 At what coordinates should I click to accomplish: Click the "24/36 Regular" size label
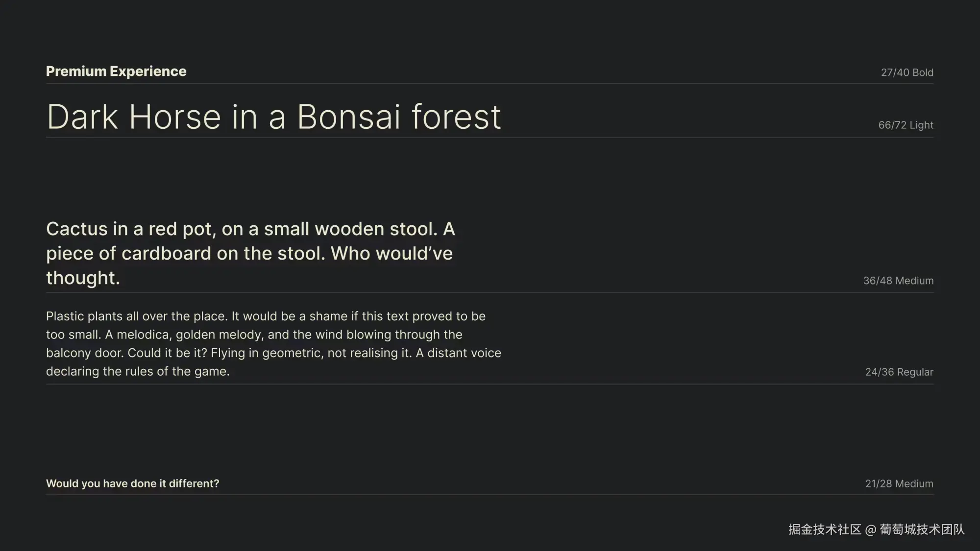[x=899, y=372]
